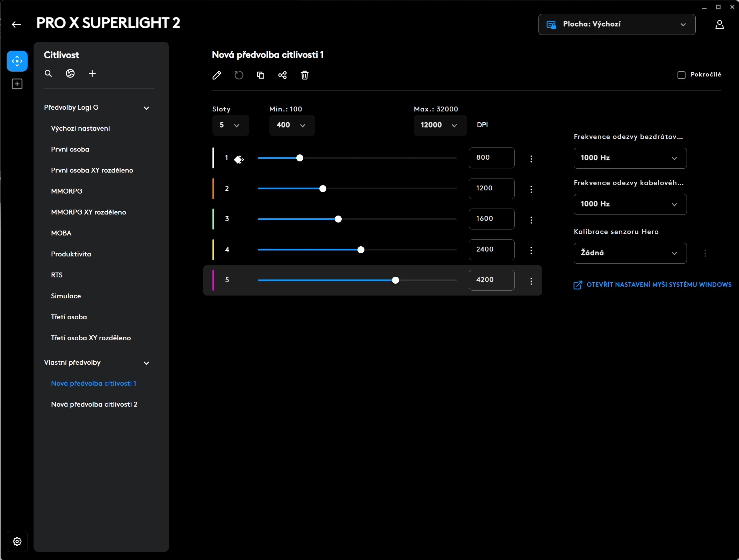Click the 4200 DPI value field
This screenshot has height=560, width=739.
492,280
